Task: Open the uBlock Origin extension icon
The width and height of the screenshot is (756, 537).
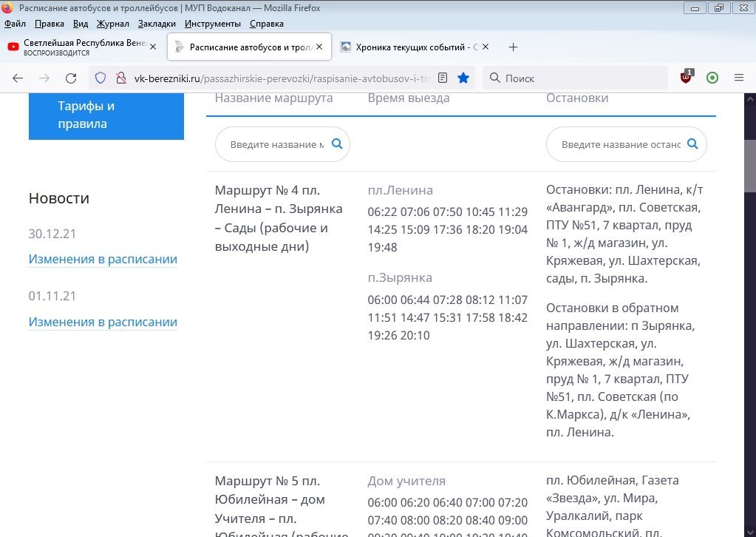Action: point(687,77)
